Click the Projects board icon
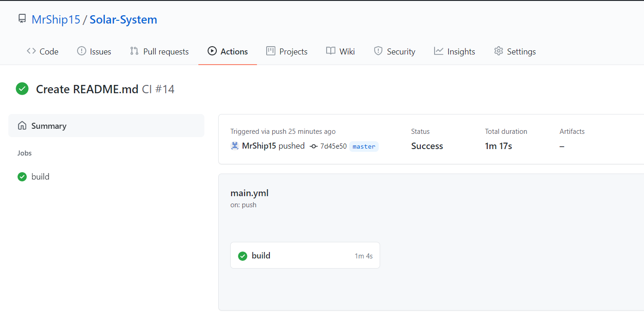The image size is (644, 312). coord(271,51)
